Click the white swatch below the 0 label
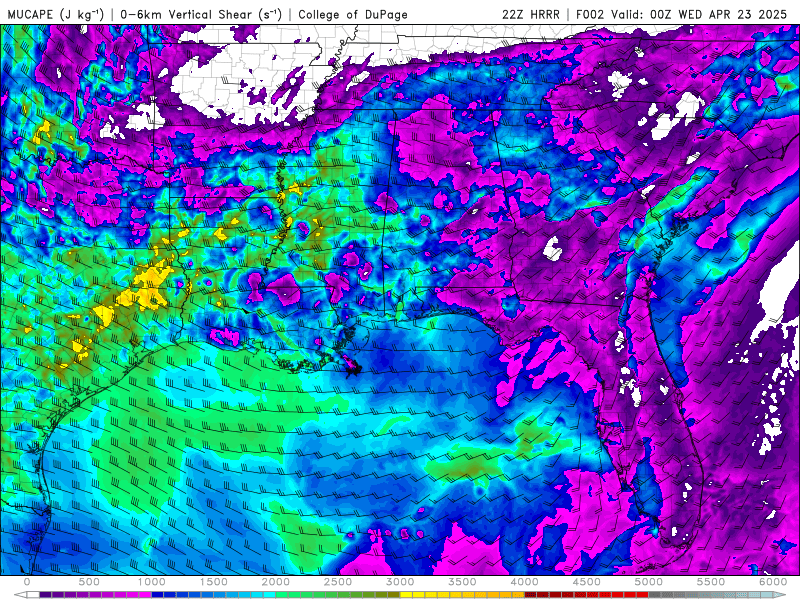 [33, 595]
